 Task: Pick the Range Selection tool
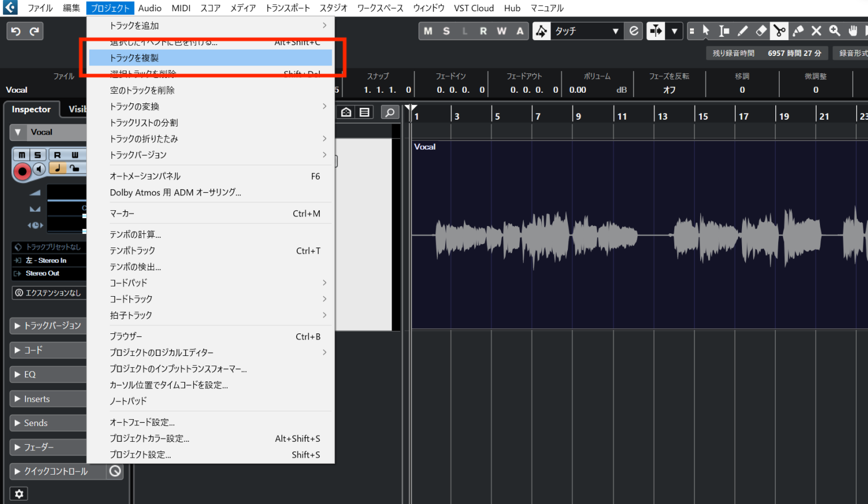click(x=724, y=31)
